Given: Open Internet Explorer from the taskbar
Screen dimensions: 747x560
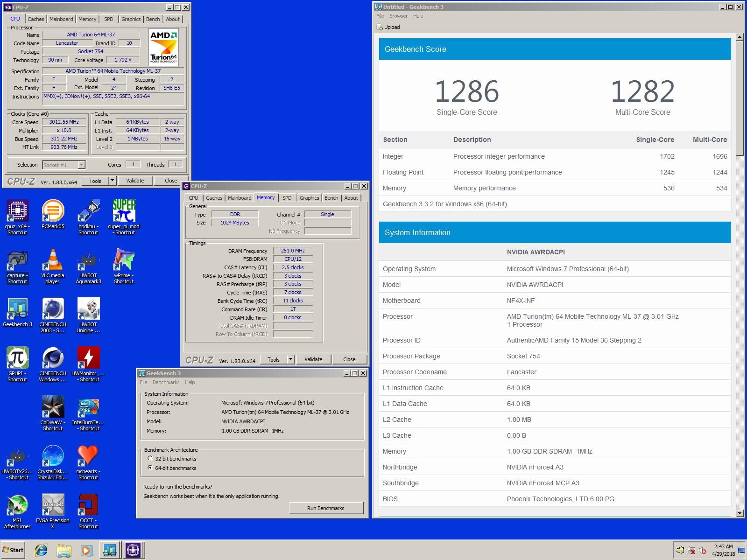Looking at the screenshot, I should [x=41, y=550].
